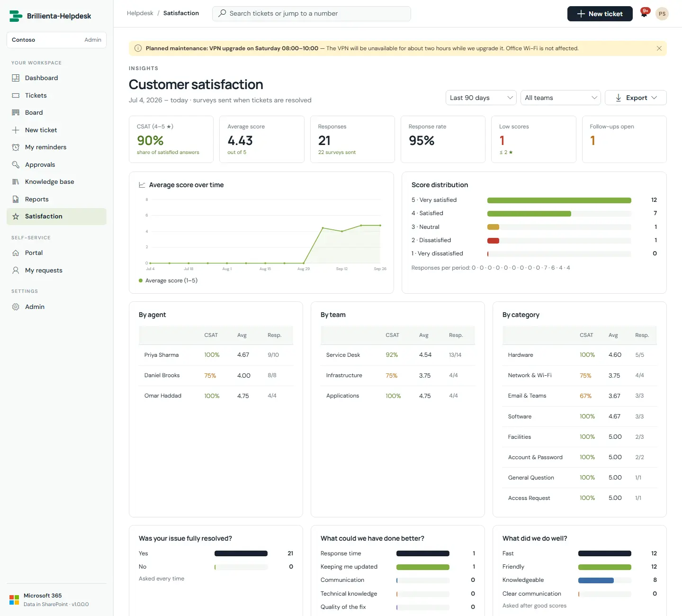Click the Reports document icon

point(16,199)
